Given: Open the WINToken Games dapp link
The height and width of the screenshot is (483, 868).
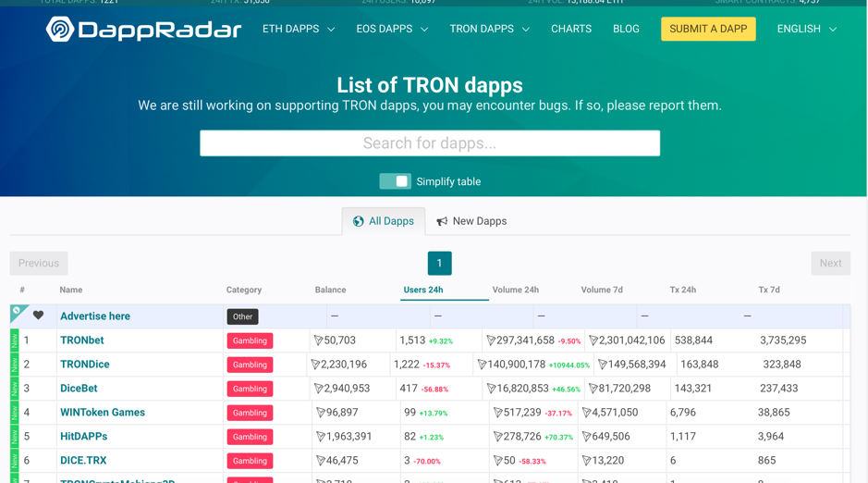Looking at the screenshot, I should click(103, 412).
